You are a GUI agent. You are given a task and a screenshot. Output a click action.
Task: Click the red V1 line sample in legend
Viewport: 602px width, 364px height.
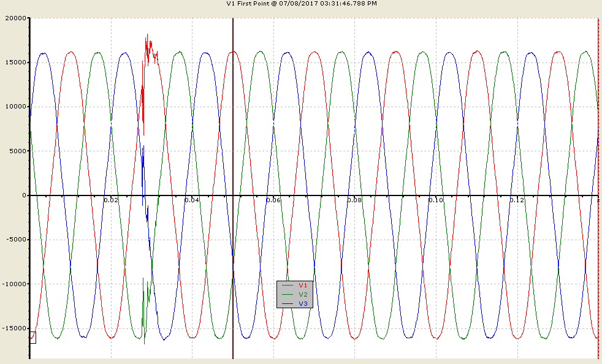point(288,286)
